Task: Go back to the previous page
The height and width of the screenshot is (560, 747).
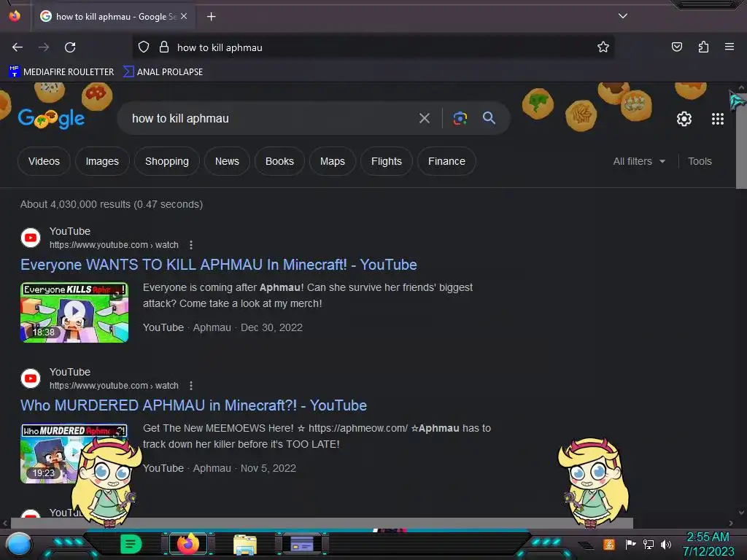Action: [x=18, y=47]
